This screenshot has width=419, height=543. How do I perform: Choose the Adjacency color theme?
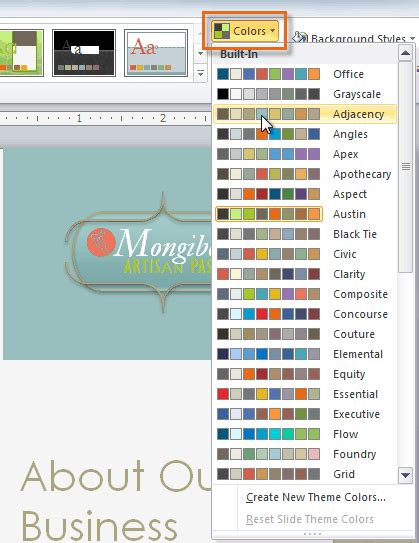[305, 114]
